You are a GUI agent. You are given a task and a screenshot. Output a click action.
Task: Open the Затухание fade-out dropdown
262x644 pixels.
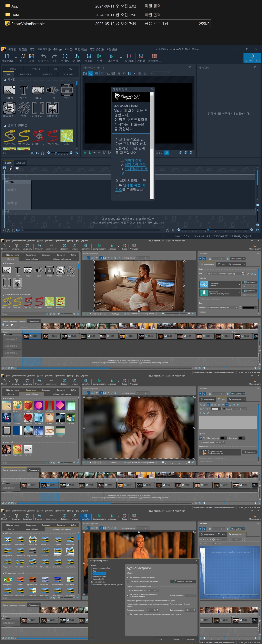pos(220,293)
